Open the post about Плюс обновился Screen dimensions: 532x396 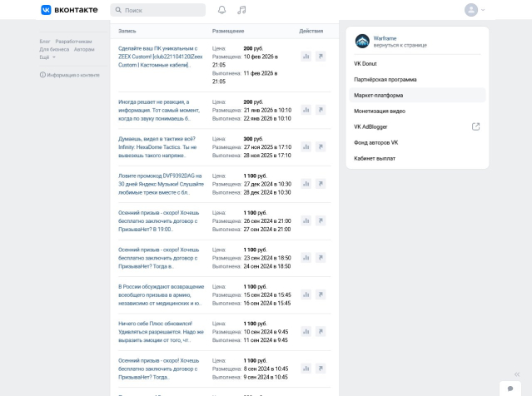[x=160, y=331]
